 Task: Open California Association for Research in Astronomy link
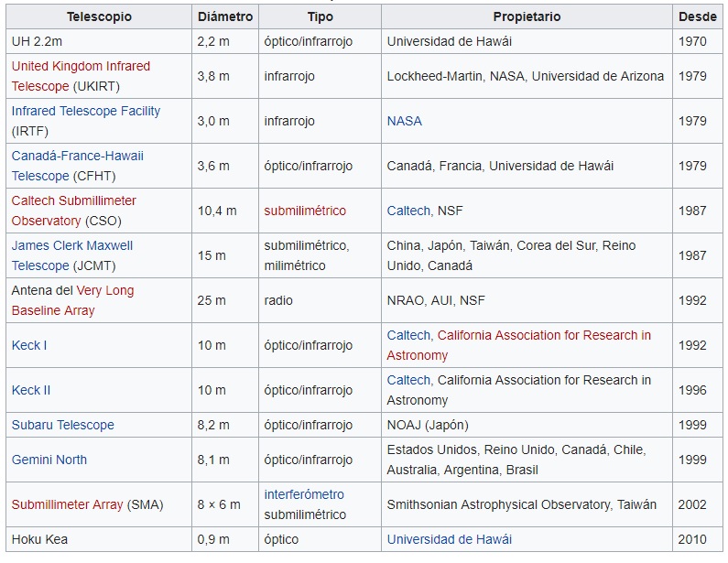(518, 345)
